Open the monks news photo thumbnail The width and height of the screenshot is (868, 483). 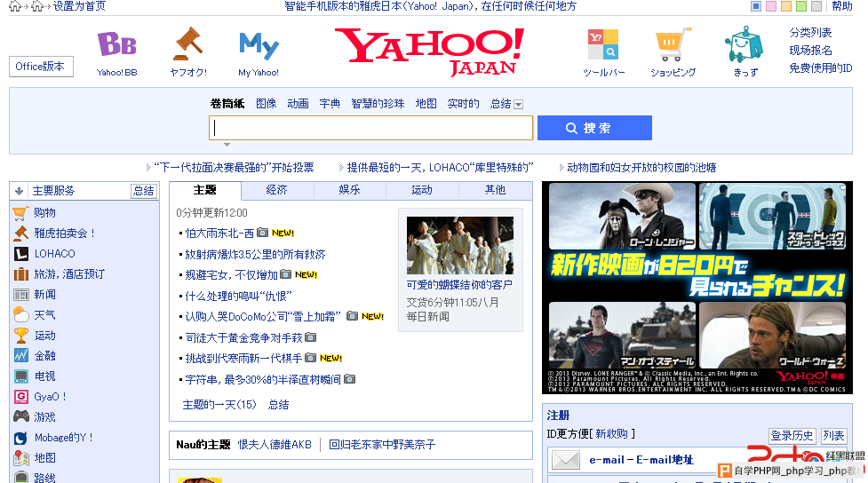point(460,245)
